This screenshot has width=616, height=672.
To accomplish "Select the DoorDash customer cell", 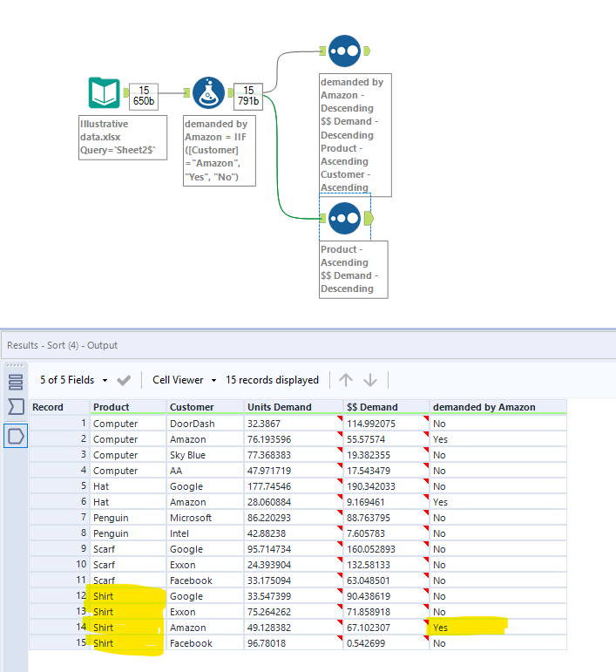I will (205, 424).
